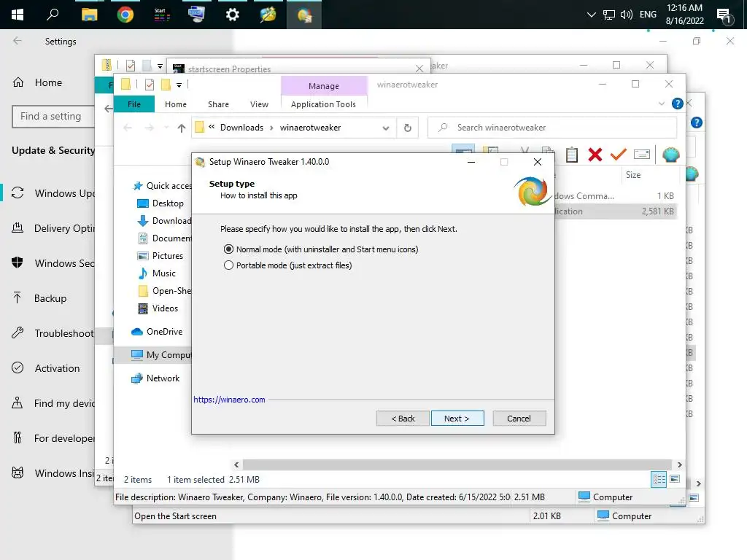
Task: Click Settings back arrow
Action: 18,41
